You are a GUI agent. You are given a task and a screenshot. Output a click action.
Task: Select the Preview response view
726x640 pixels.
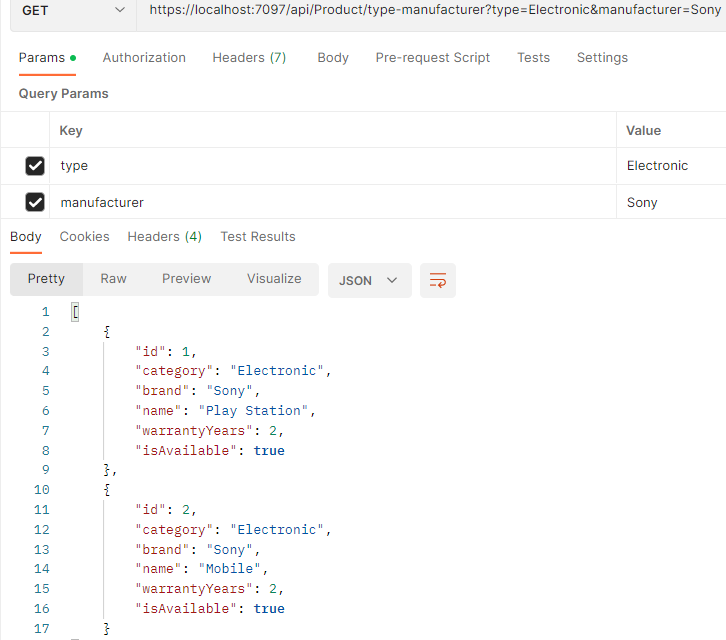[187, 279]
